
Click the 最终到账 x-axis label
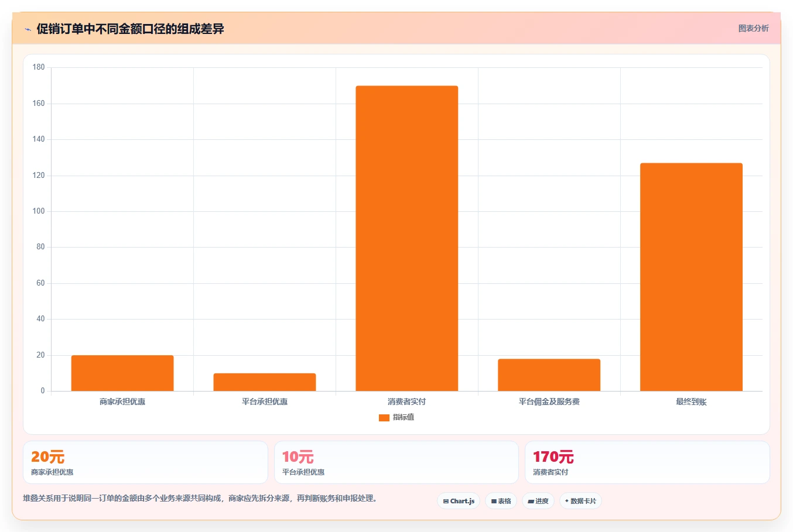(691, 401)
